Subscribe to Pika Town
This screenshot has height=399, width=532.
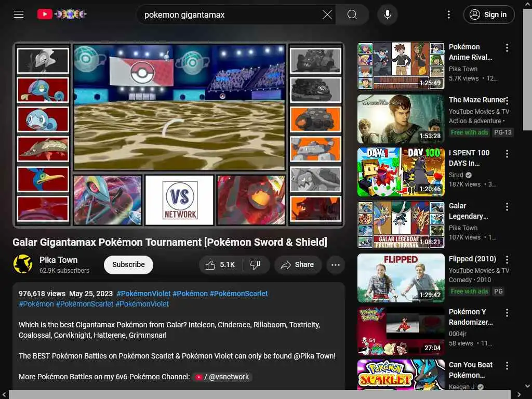tap(128, 264)
